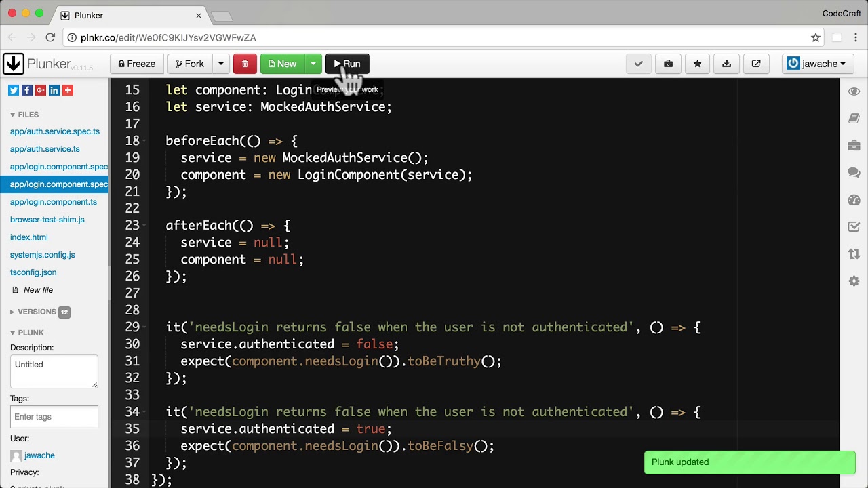
Task: Delete plunk with red trash button
Action: 245,64
